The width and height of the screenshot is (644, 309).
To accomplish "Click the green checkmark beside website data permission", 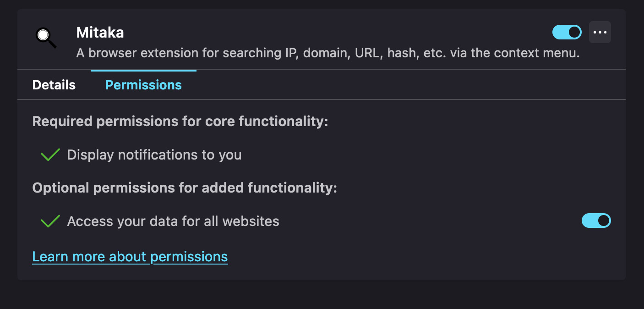I will pyautogui.click(x=49, y=221).
